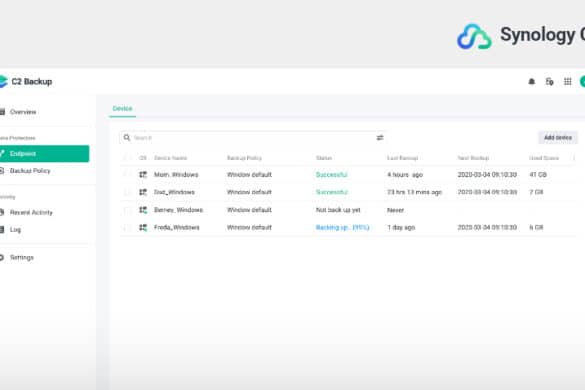The height and width of the screenshot is (390, 585).
Task: Open the notifications bell icon
Action: (532, 81)
